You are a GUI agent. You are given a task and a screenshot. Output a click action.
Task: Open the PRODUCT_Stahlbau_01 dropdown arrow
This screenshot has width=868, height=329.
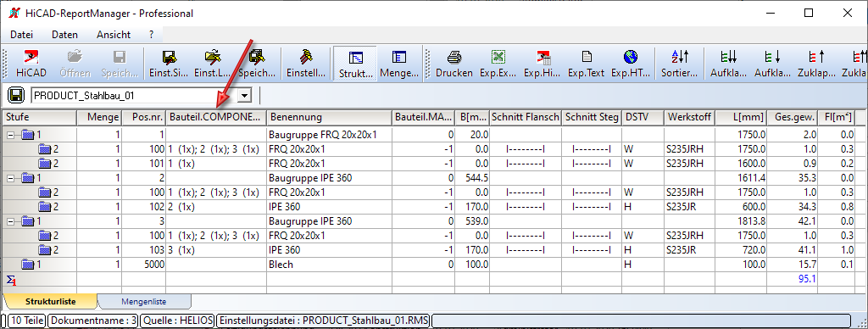(x=244, y=96)
